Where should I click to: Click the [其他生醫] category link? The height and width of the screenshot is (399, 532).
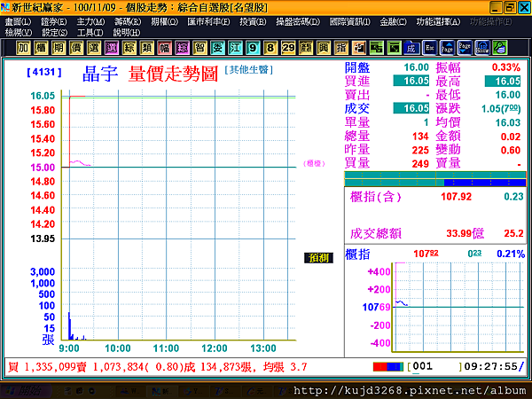click(248, 70)
